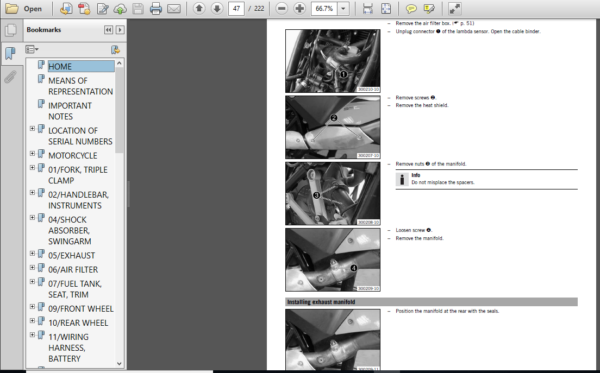This screenshot has height=373, width=600.
Task: Click the Save disk icon
Action: pos(138,8)
